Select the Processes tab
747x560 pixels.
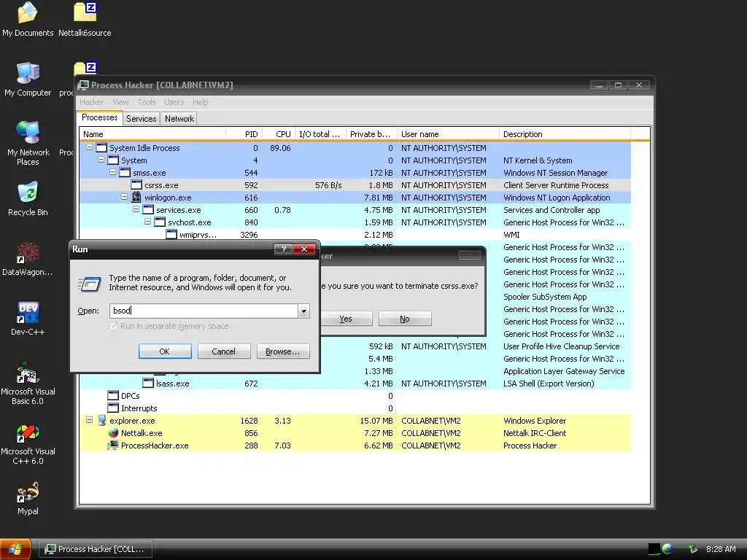point(99,117)
